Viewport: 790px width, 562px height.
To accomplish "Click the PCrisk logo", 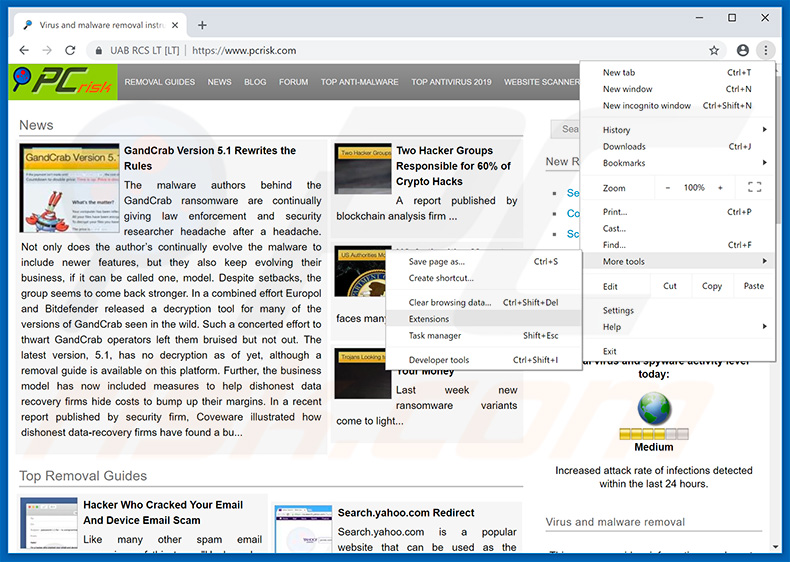I will [64, 82].
